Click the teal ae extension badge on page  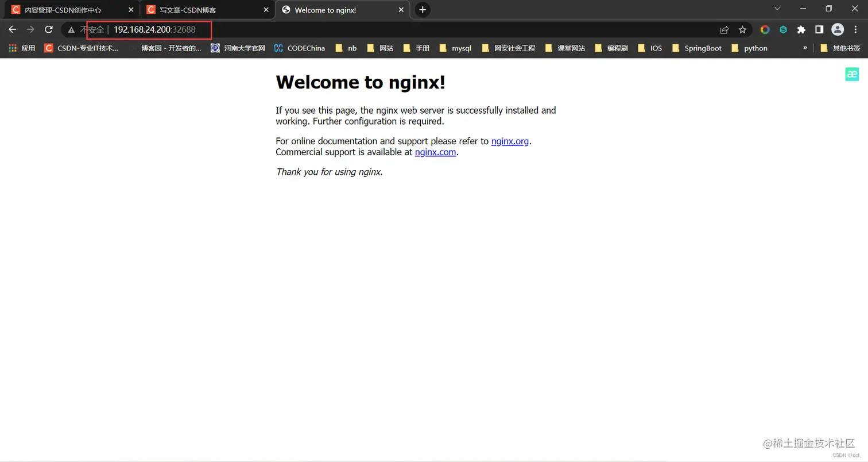(852, 74)
